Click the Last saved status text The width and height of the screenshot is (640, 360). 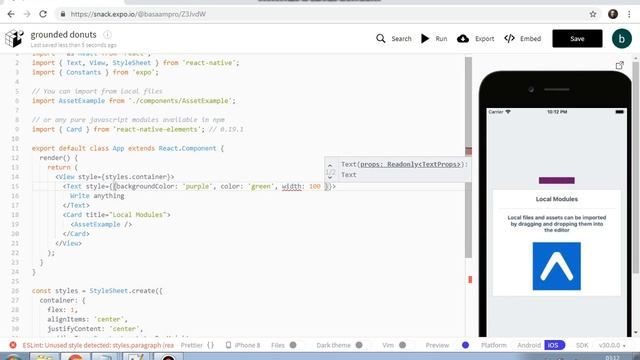(73, 45)
